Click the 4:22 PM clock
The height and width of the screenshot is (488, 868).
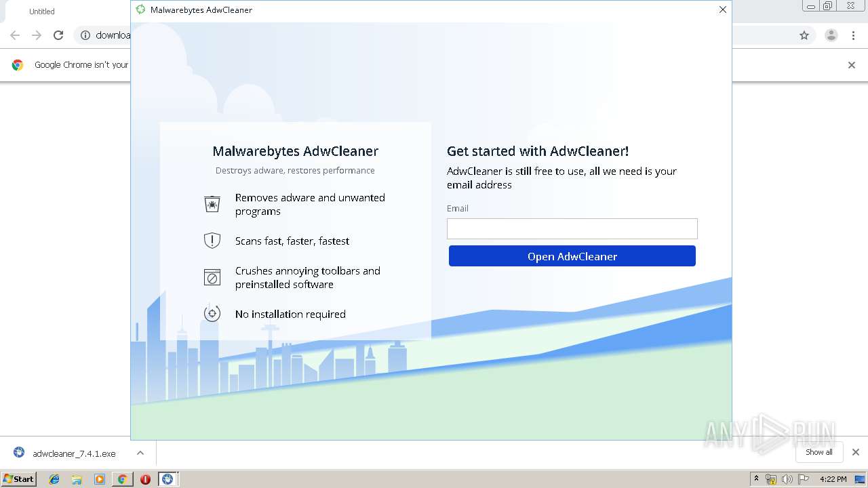tap(833, 479)
